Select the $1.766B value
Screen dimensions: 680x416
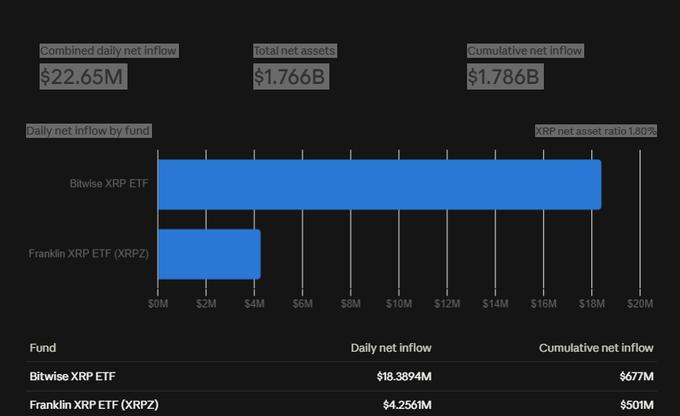tap(291, 77)
